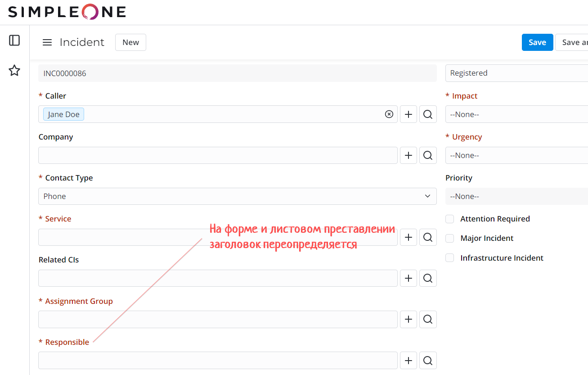Open the hamburger menu beside Incident
The height and width of the screenshot is (375, 588).
(x=47, y=42)
